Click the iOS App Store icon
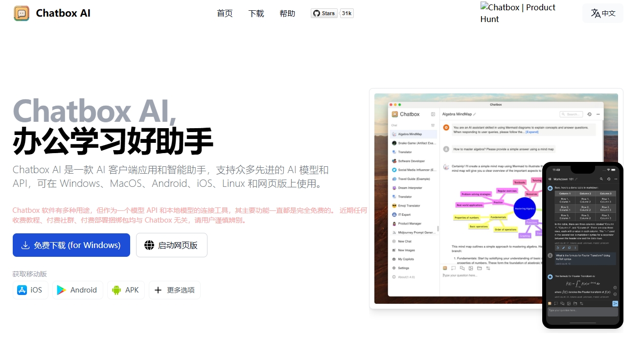 [22, 290]
